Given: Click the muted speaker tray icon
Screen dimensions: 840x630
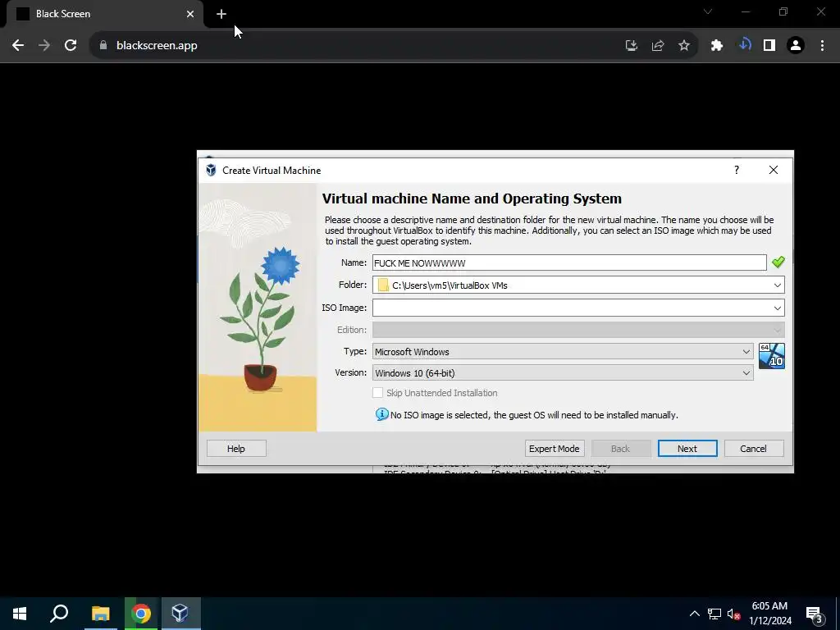Looking at the screenshot, I should click(733, 614).
